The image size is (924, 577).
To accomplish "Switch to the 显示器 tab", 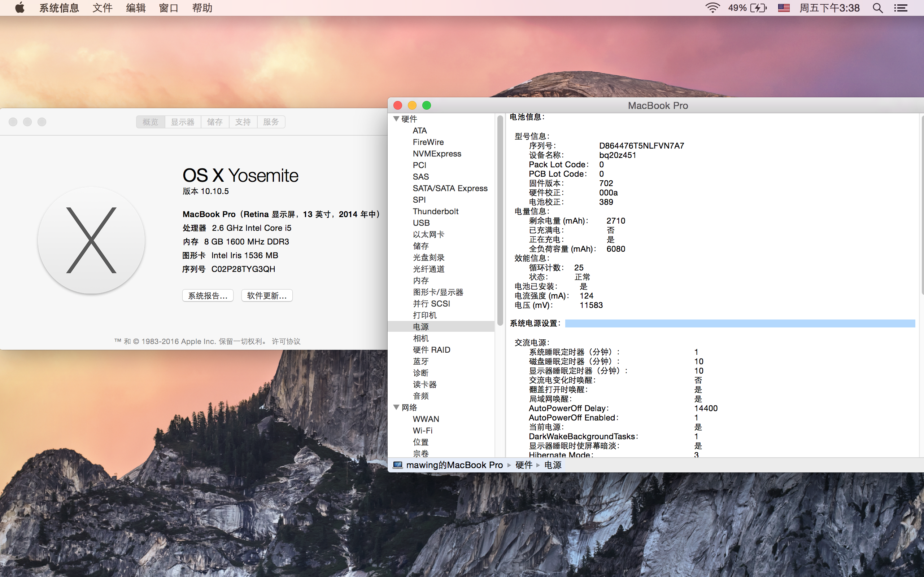I will 183,122.
